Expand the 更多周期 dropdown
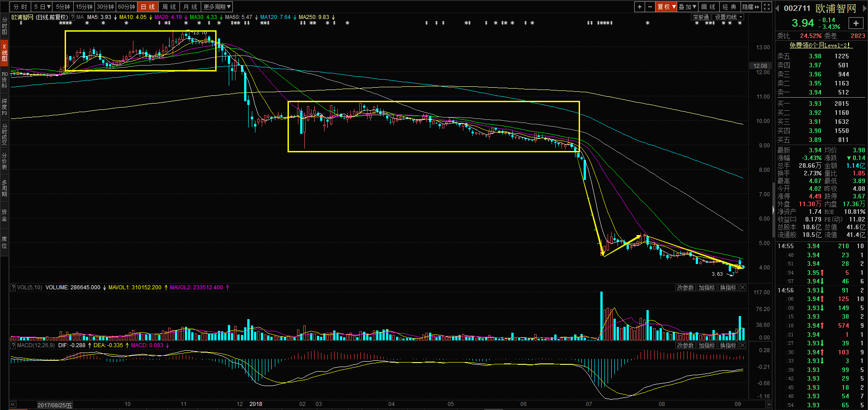Image resolution: width=868 pixels, height=410 pixels. tap(217, 7)
